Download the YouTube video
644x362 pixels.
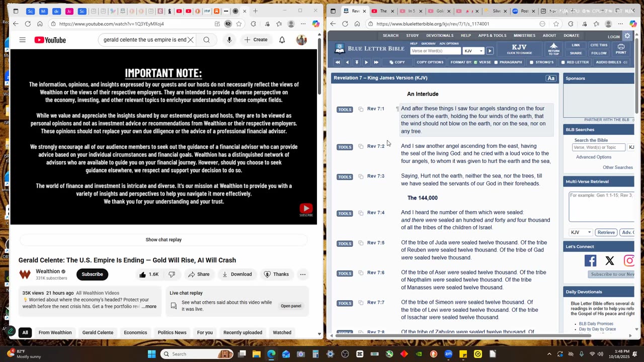[236, 275]
